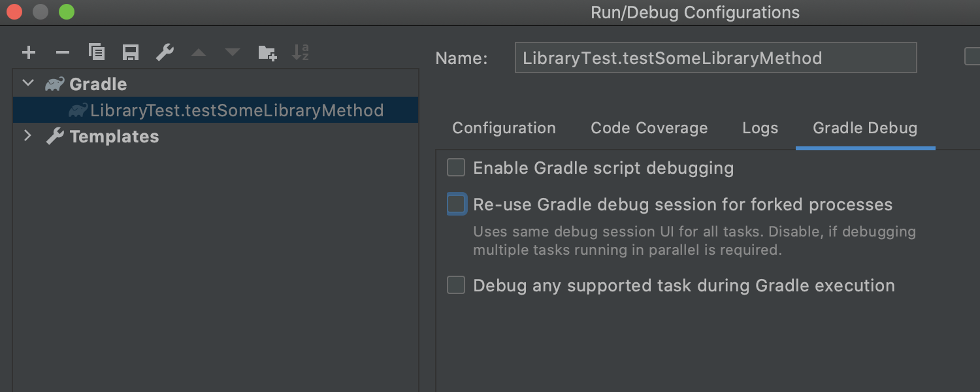
Task: Create a new folder for configurations
Action: point(267,52)
